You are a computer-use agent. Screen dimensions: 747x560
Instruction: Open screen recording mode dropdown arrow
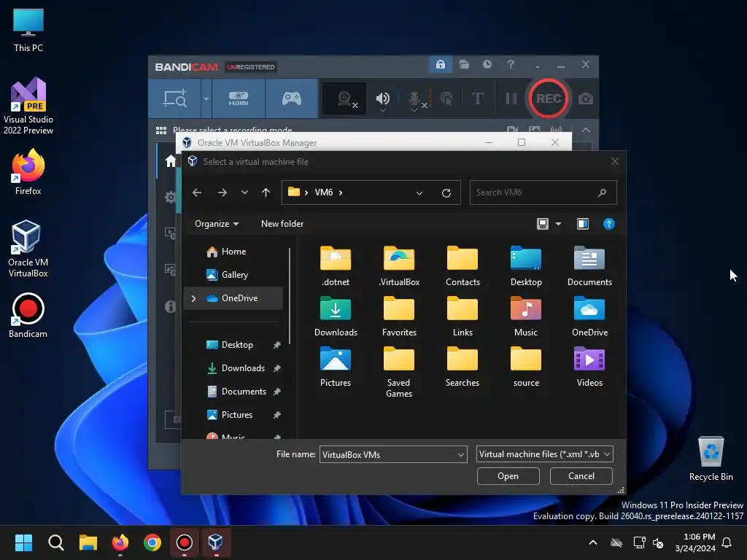tap(206, 98)
